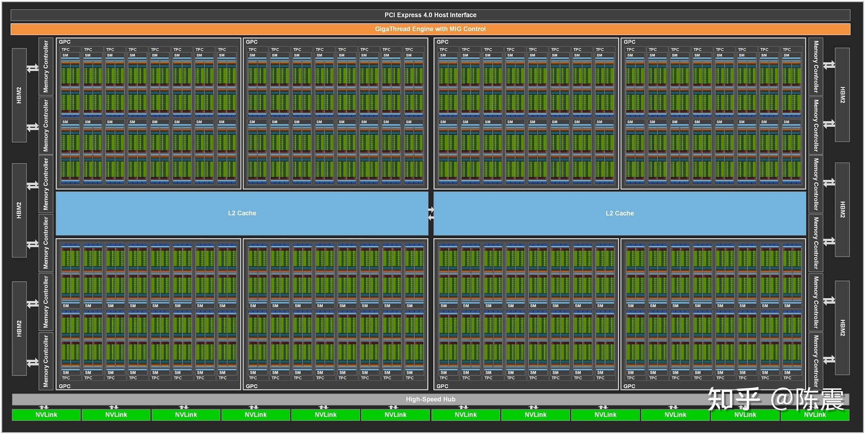
Task: Click the topmost Memory Controller on the left side
Action: (46, 67)
